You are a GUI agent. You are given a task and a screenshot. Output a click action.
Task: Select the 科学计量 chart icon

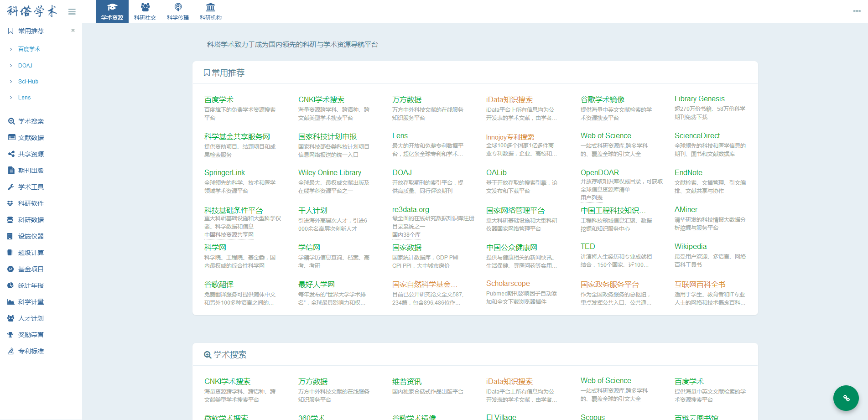(x=10, y=302)
